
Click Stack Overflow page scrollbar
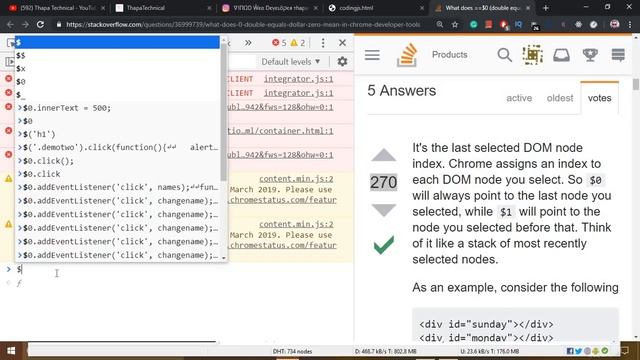(636, 84)
